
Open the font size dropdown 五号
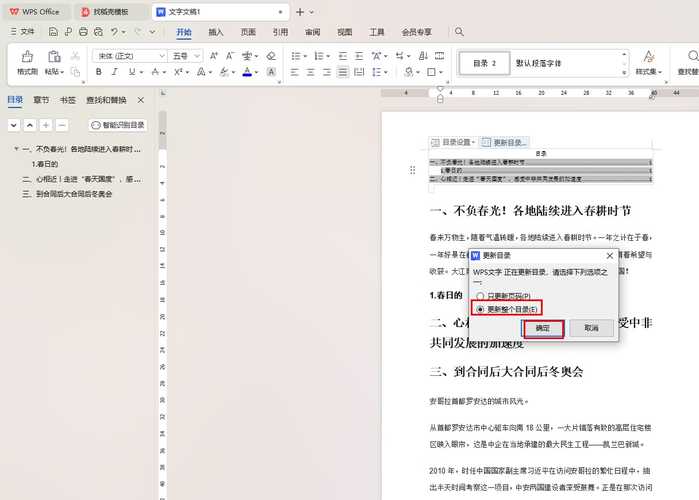point(197,56)
